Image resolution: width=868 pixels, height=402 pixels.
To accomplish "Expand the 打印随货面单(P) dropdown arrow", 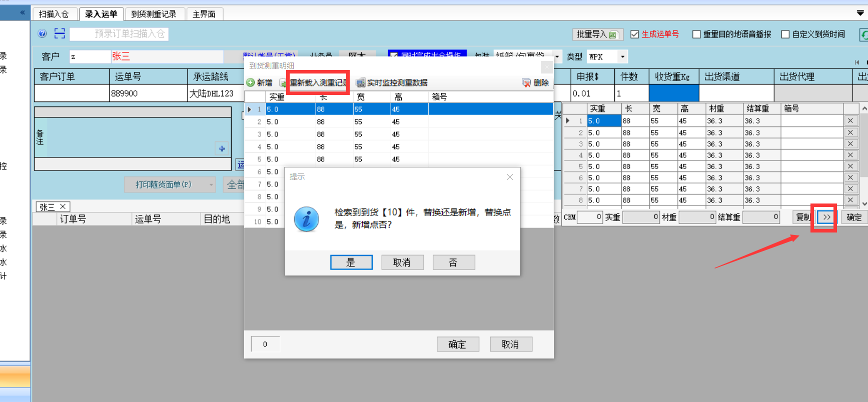I will tap(211, 184).
